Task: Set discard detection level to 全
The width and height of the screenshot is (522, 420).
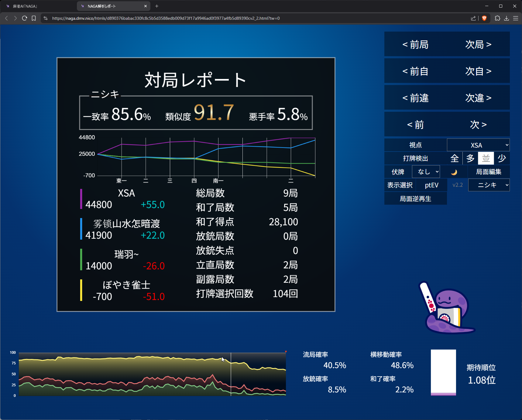Action: 455,158
